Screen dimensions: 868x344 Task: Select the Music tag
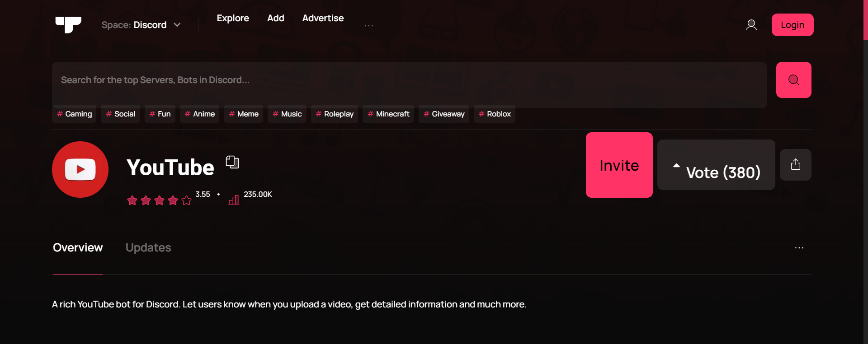point(287,114)
